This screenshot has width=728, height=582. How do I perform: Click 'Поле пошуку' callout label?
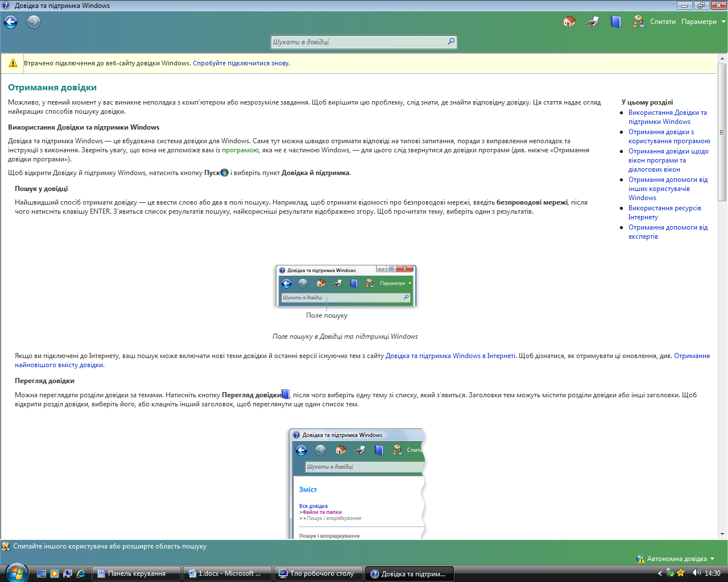tap(326, 315)
